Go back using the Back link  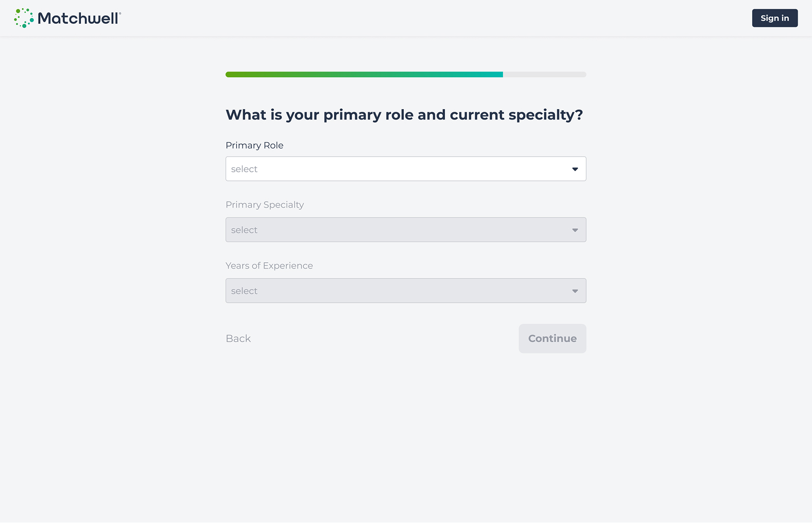point(238,339)
